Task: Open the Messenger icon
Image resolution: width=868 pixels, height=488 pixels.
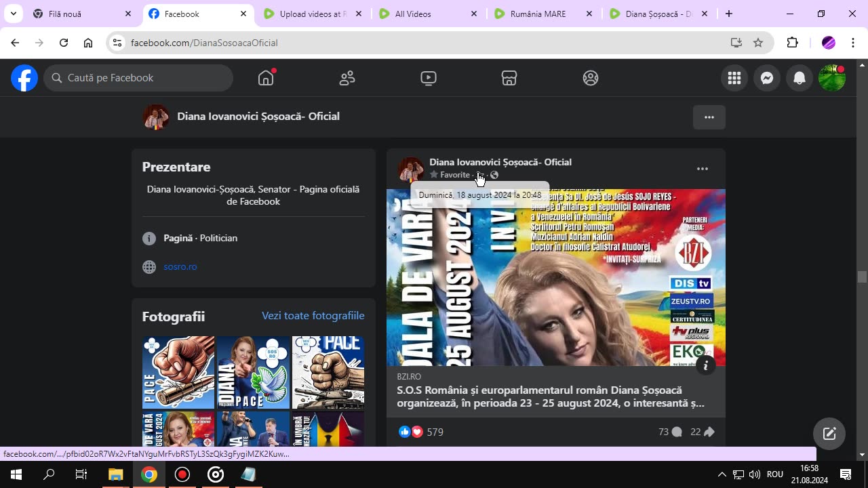Action: coord(767,78)
